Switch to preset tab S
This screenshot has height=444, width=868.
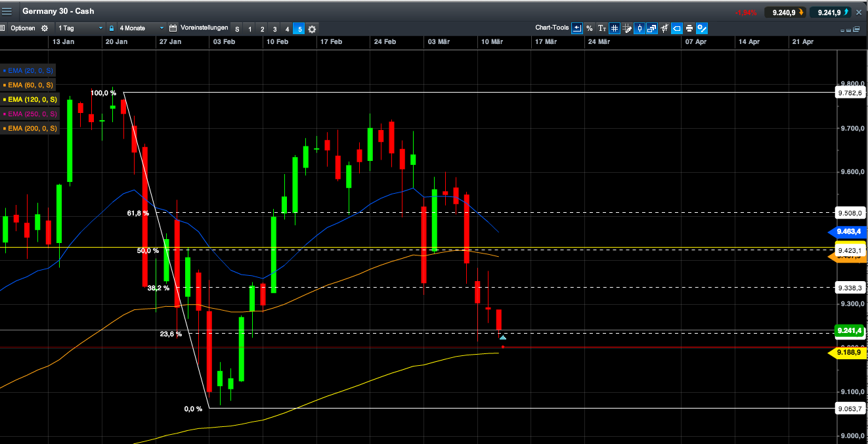coord(236,28)
